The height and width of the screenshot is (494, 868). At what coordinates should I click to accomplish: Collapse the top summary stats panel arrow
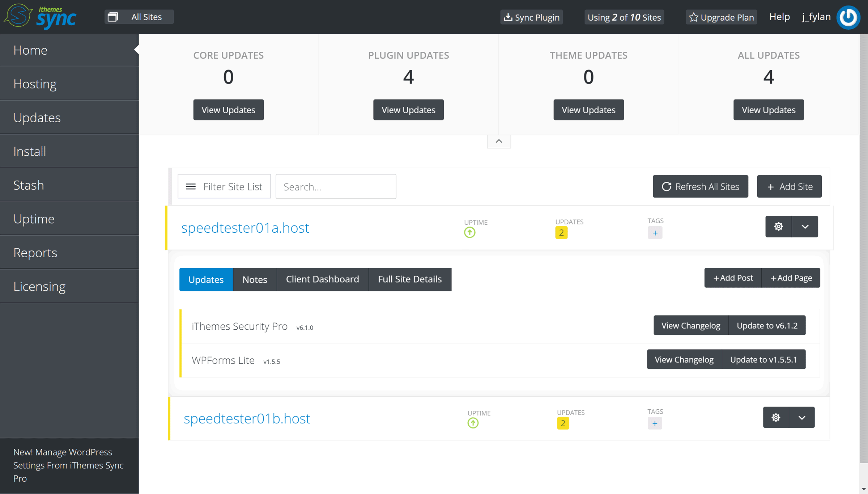pos(499,140)
